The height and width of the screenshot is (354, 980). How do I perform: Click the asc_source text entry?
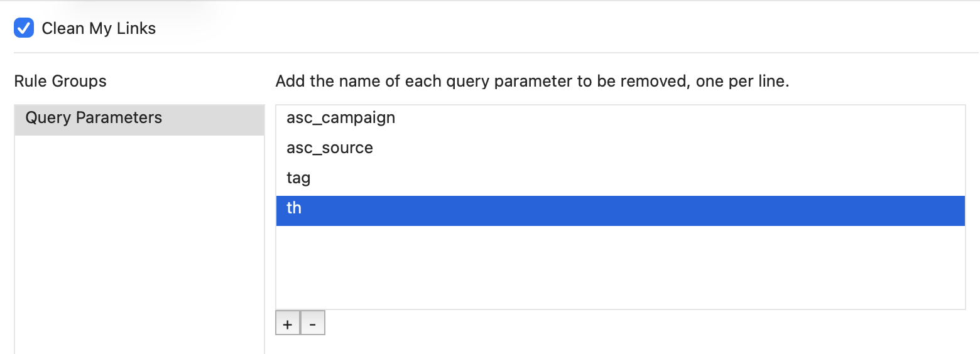[x=330, y=148]
